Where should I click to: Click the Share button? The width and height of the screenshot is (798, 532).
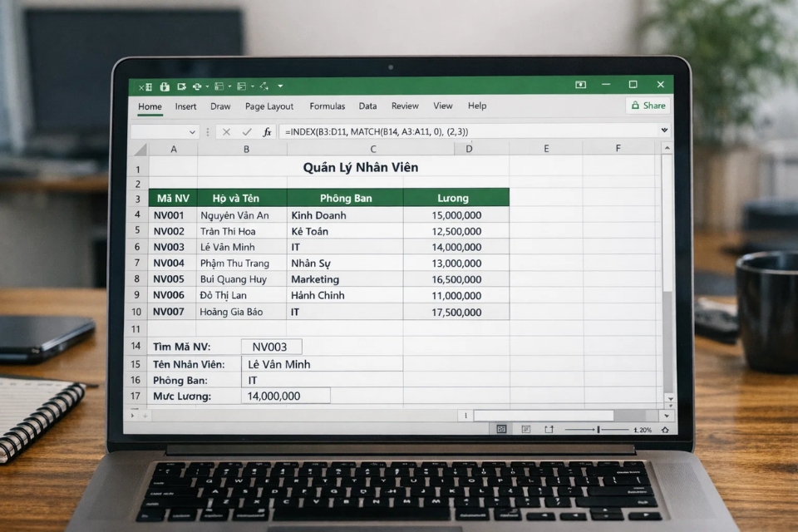pyautogui.click(x=648, y=106)
